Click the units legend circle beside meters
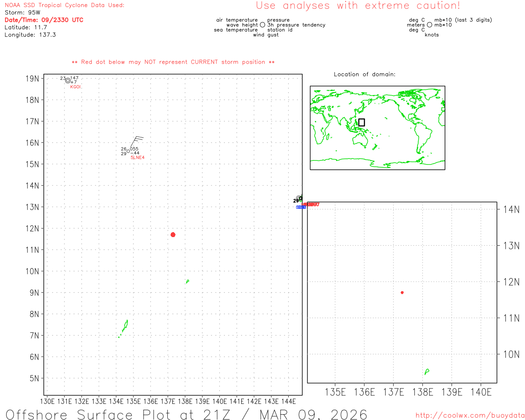 [x=429, y=25]
